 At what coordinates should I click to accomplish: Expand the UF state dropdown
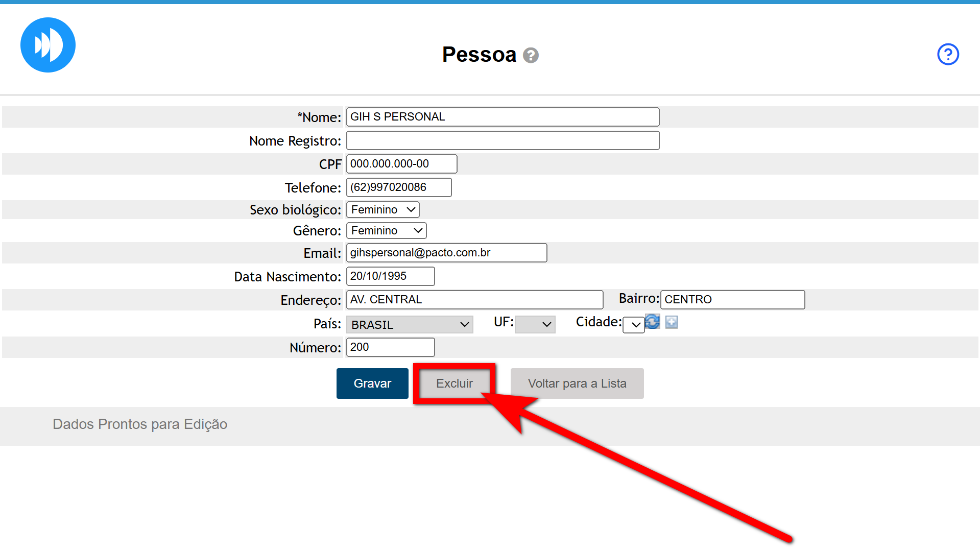(535, 324)
